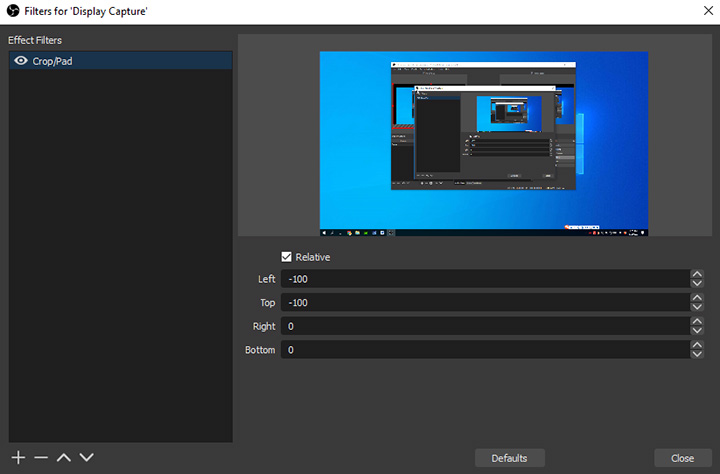Add a new effect filter with plus icon
Screen dimensions: 720x474
point(17,457)
